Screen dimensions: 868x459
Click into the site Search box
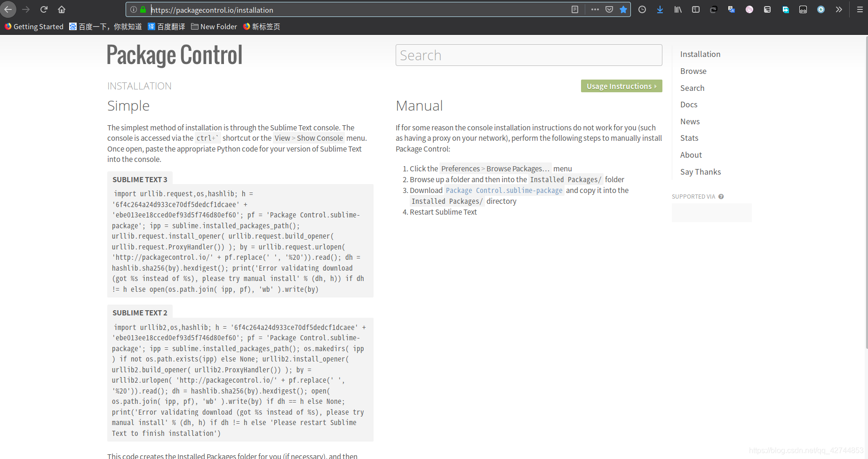[x=529, y=55]
